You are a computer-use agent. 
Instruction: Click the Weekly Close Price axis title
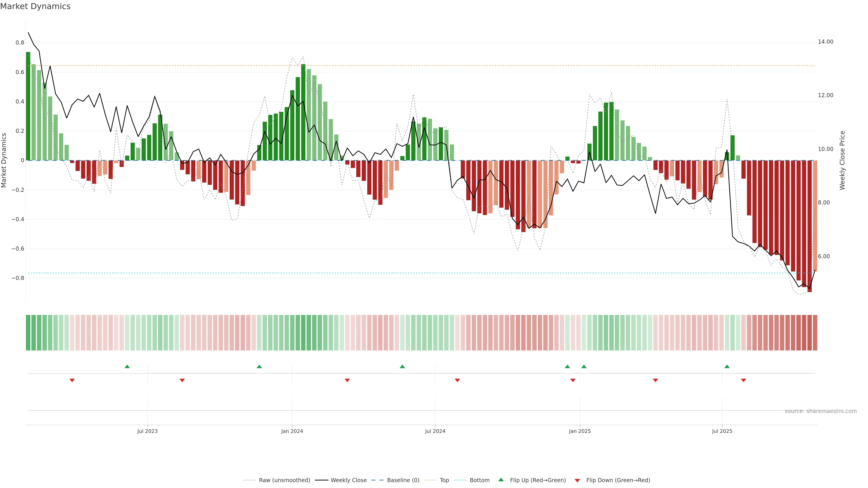tap(842, 160)
